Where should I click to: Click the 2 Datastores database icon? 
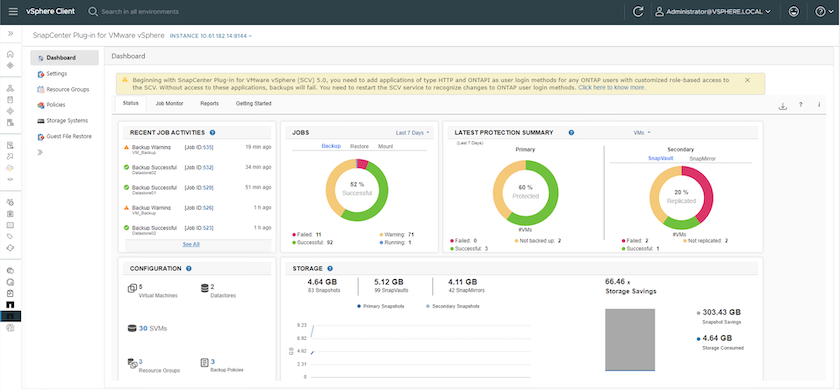[204, 289]
